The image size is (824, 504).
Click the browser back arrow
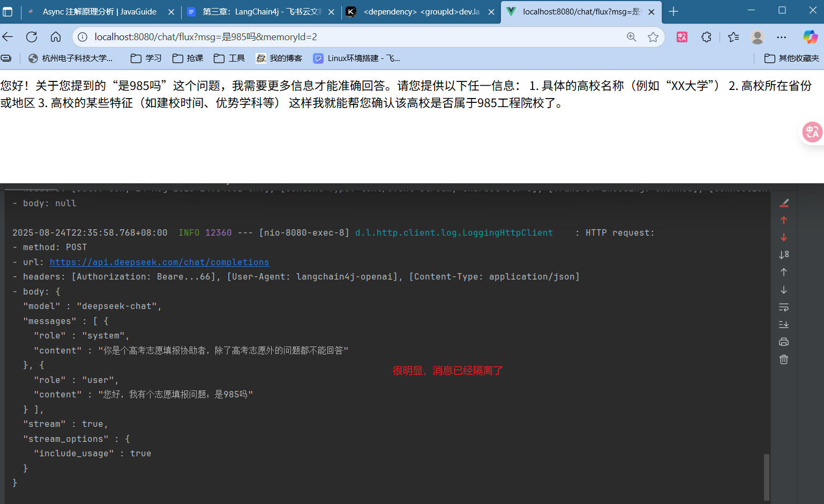[8, 36]
